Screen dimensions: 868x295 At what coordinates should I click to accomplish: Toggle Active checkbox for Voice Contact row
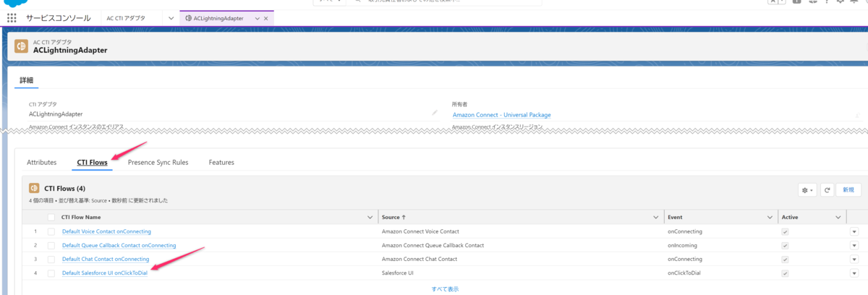pos(785,231)
